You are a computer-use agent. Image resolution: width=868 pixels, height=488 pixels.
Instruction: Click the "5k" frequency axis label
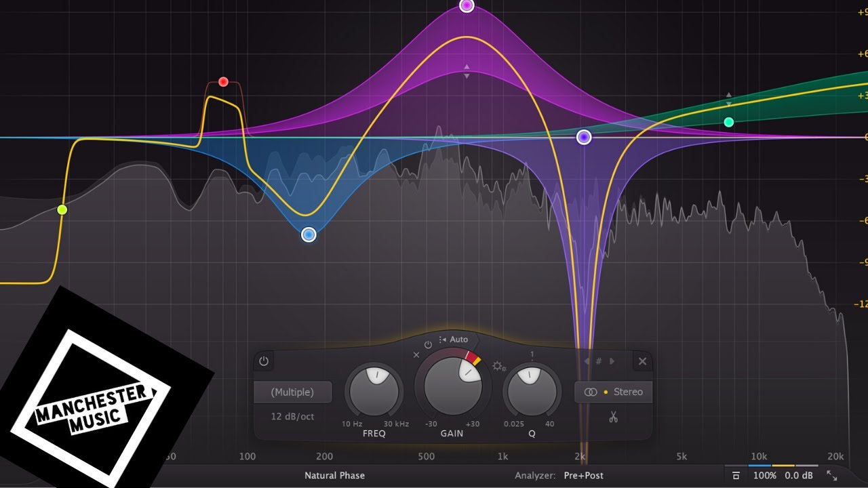(x=682, y=456)
